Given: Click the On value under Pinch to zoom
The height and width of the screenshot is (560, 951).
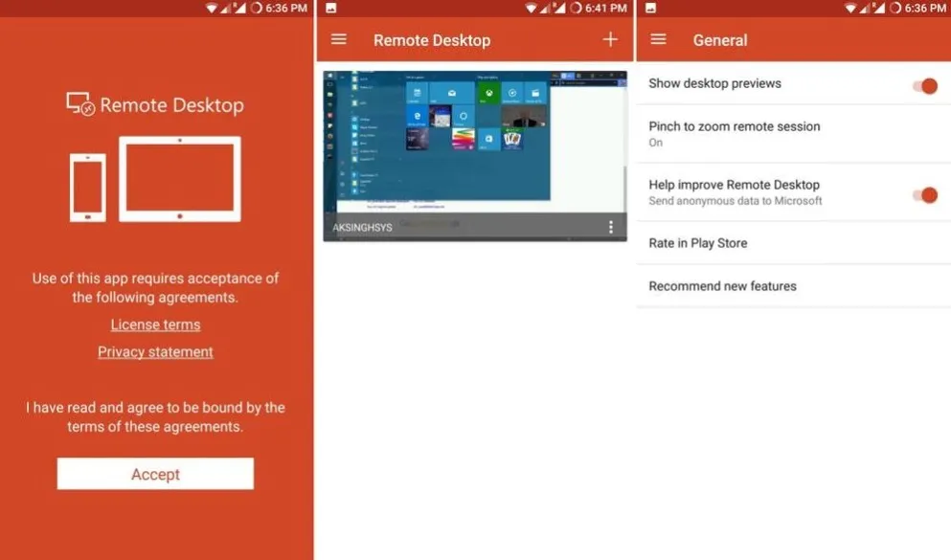Looking at the screenshot, I should 656,143.
